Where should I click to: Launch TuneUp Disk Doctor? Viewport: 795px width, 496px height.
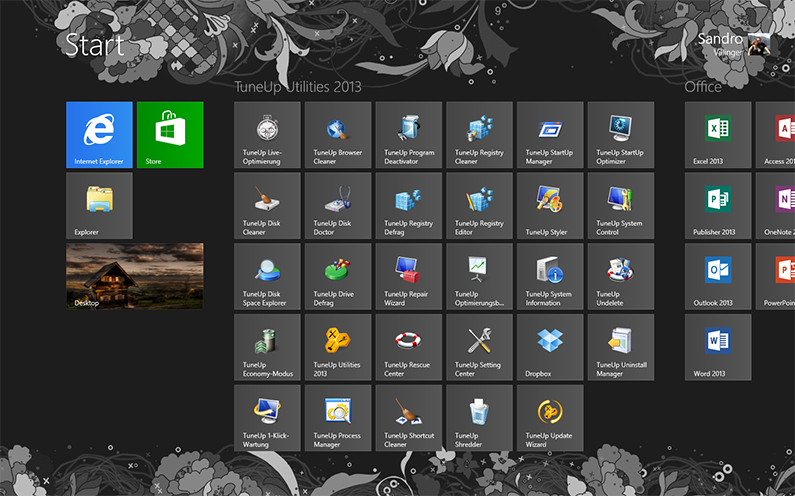pos(338,205)
